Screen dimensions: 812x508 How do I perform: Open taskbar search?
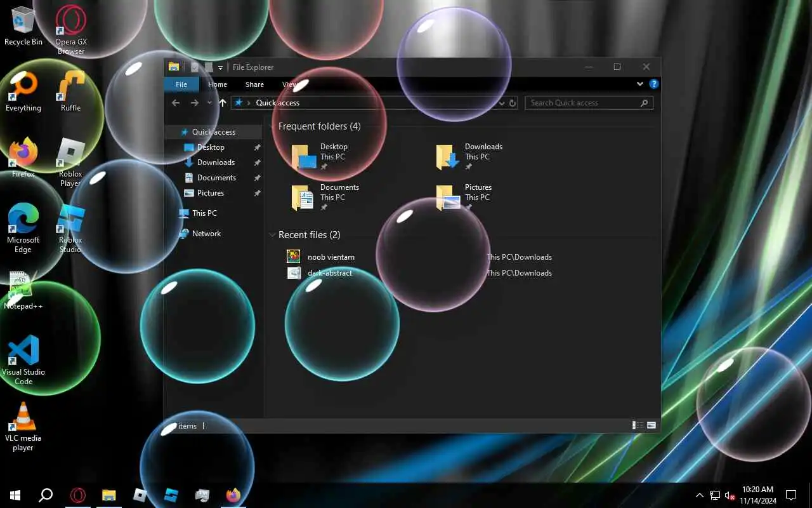[x=46, y=495]
